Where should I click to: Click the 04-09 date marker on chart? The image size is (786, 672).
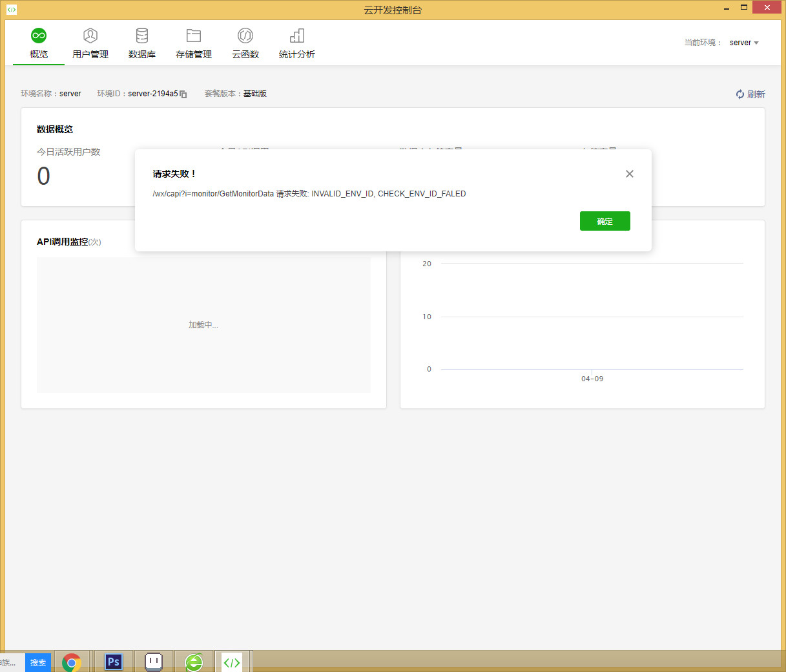pos(592,379)
